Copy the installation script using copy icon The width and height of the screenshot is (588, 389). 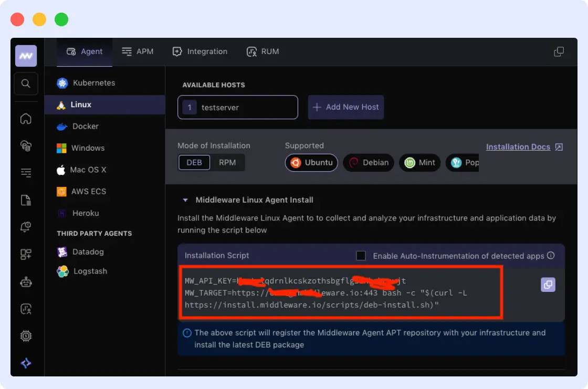pos(548,285)
